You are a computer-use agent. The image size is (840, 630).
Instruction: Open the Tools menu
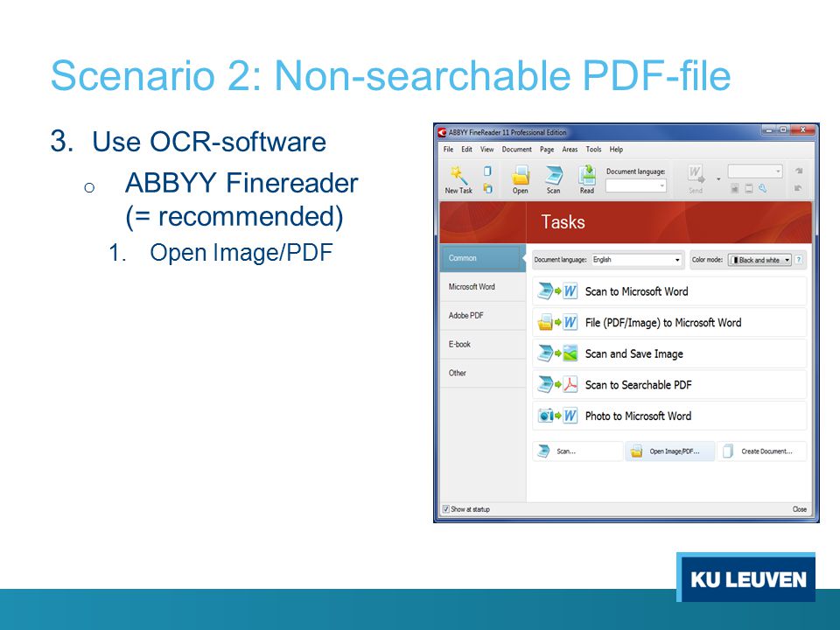(593, 150)
